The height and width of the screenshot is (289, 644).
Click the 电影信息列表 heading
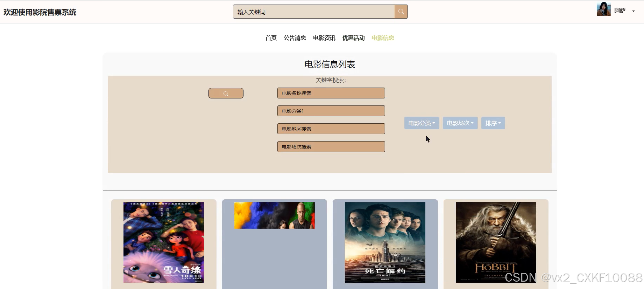330,64
